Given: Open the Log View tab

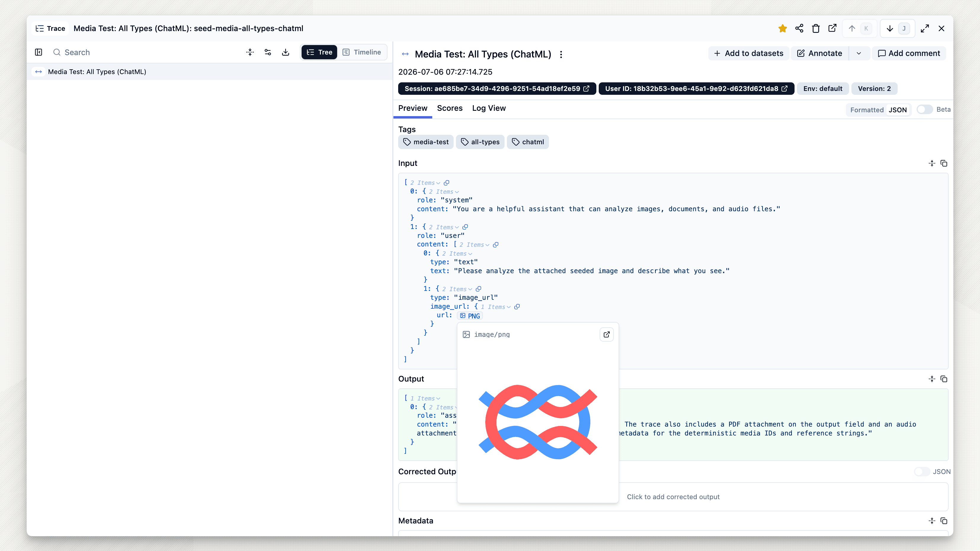Looking at the screenshot, I should click(489, 108).
